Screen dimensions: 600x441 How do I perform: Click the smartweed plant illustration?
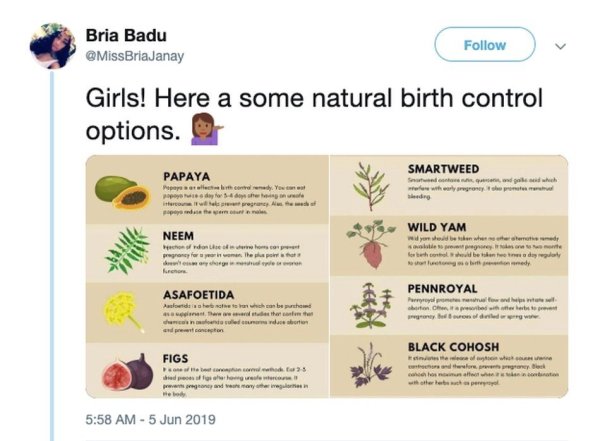(x=370, y=186)
